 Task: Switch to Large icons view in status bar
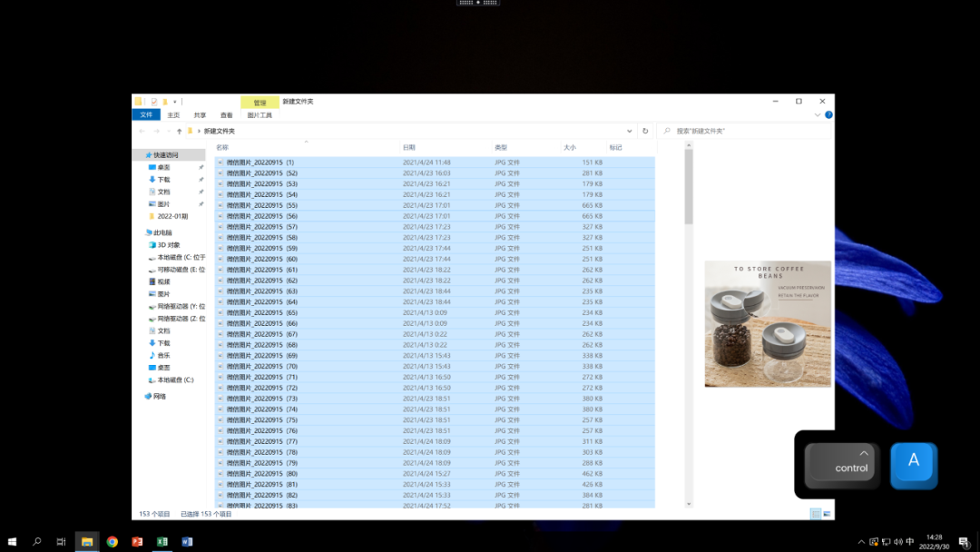(x=827, y=514)
